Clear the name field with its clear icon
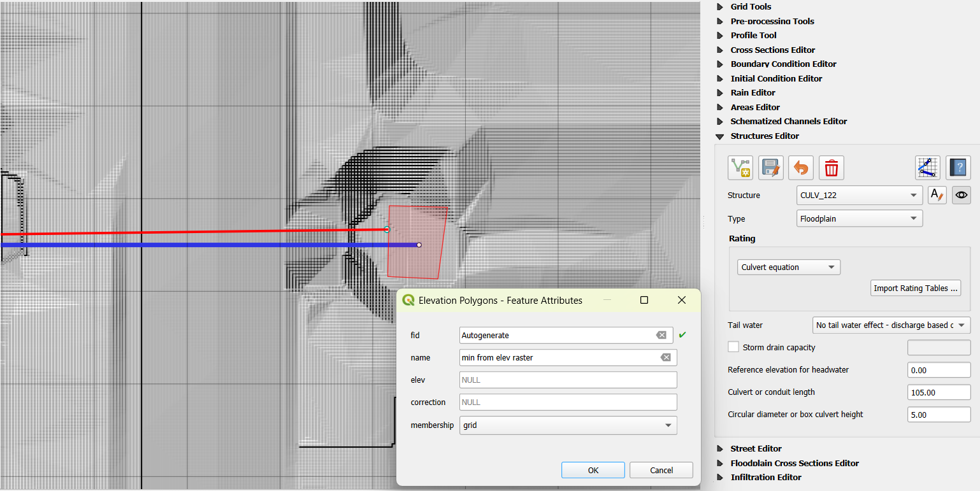The image size is (980, 491). click(x=666, y=357)
